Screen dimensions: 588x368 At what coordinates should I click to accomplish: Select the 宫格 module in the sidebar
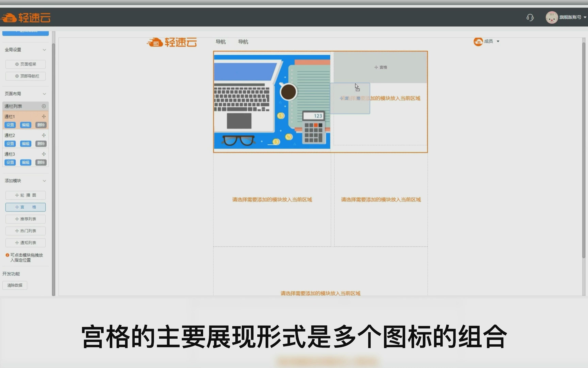(x=26, y=207)
